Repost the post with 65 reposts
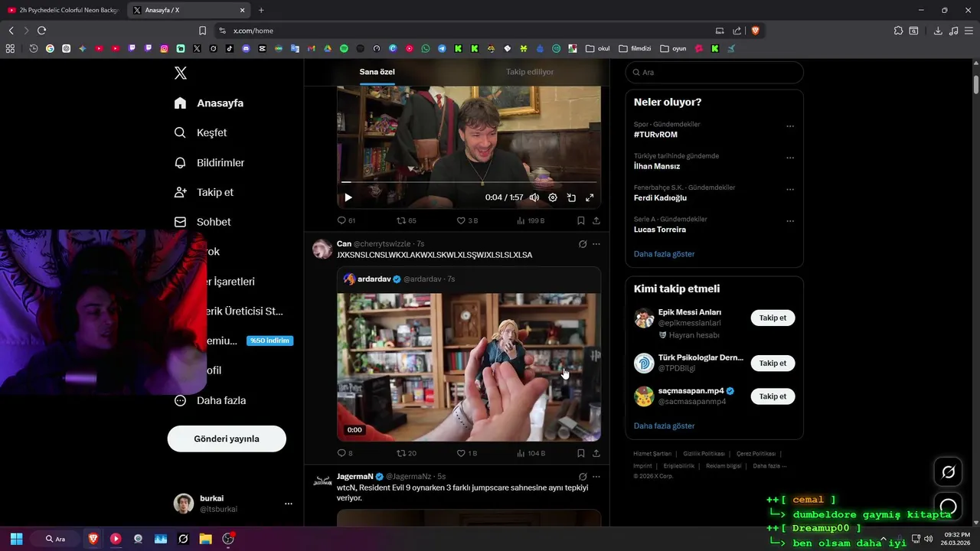The height and width of the screenshot is (551, 980). pos(406,220)
